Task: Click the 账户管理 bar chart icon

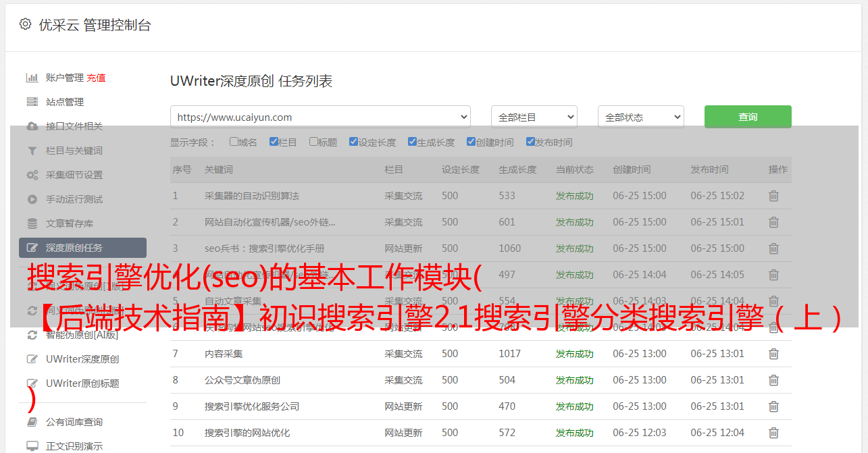Action: (32, 78)
